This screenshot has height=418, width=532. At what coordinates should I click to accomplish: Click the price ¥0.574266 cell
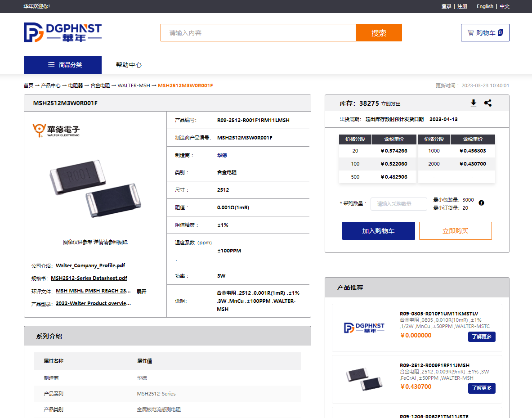[x=394, y=151]
